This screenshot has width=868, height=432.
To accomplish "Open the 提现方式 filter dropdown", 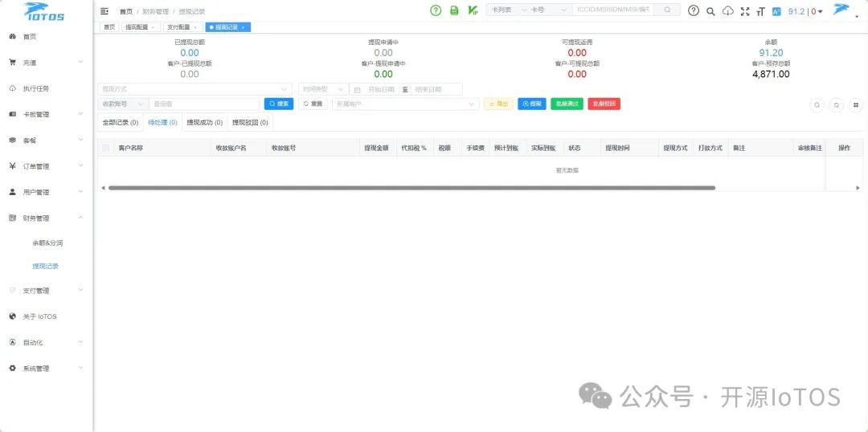I will click(194, 89).
